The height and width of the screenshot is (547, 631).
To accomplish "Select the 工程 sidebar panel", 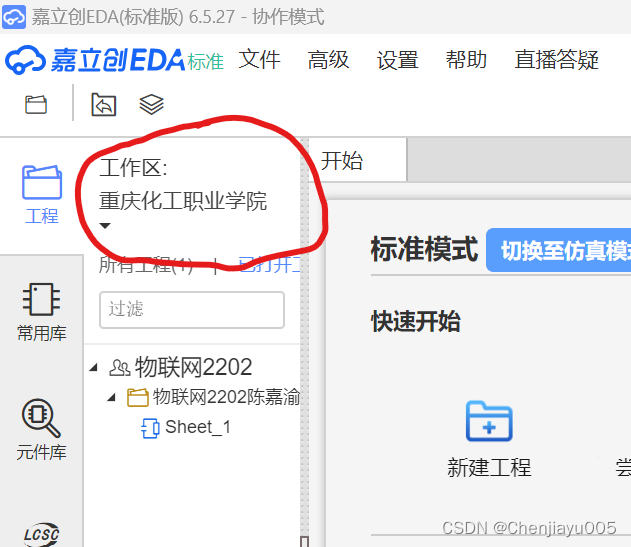I will 42,195.
